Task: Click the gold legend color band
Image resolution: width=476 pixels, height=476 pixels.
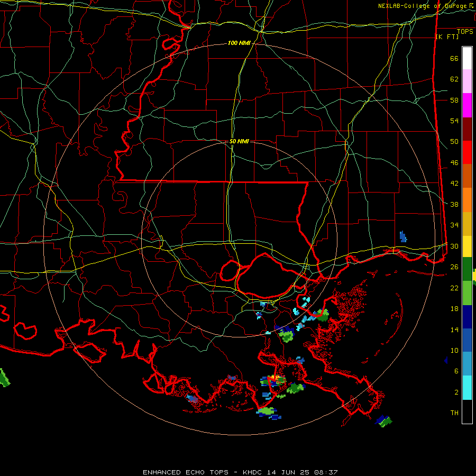Action: click(467, 224)
